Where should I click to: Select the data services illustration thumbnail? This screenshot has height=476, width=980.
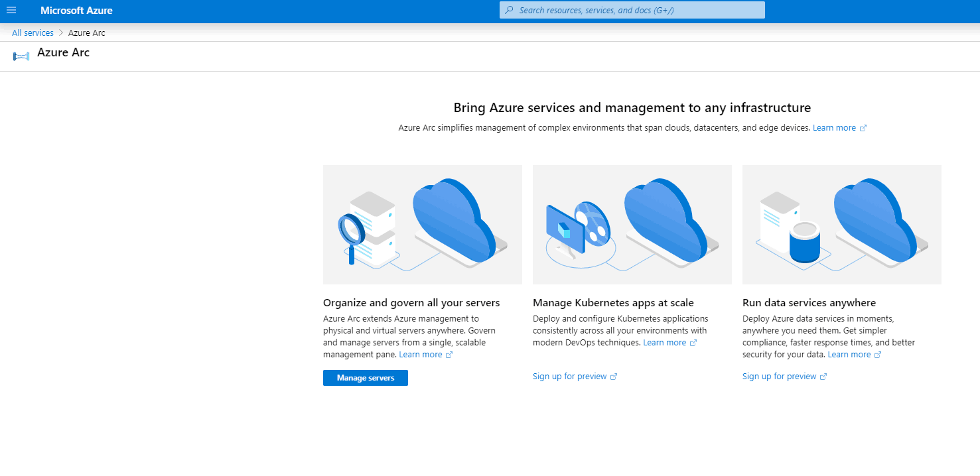click(x=841, y=224)
